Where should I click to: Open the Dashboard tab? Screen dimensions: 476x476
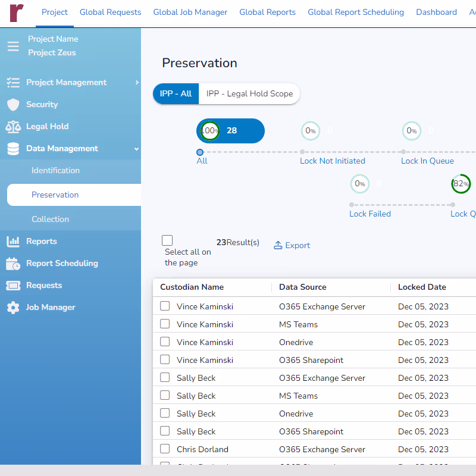pos(436,12)
